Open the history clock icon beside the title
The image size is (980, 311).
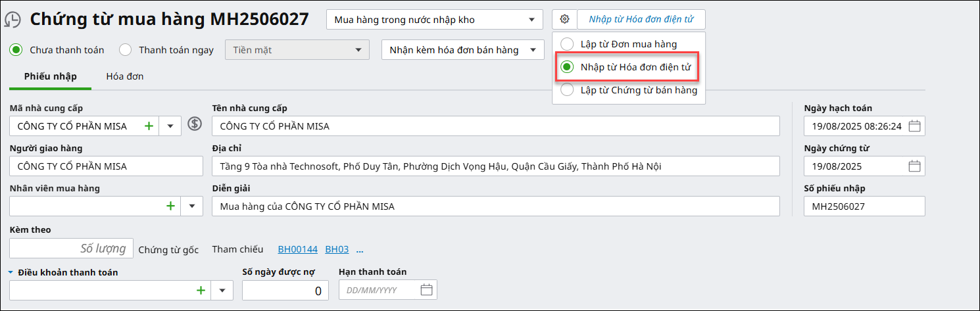click(x=12, y=19)
